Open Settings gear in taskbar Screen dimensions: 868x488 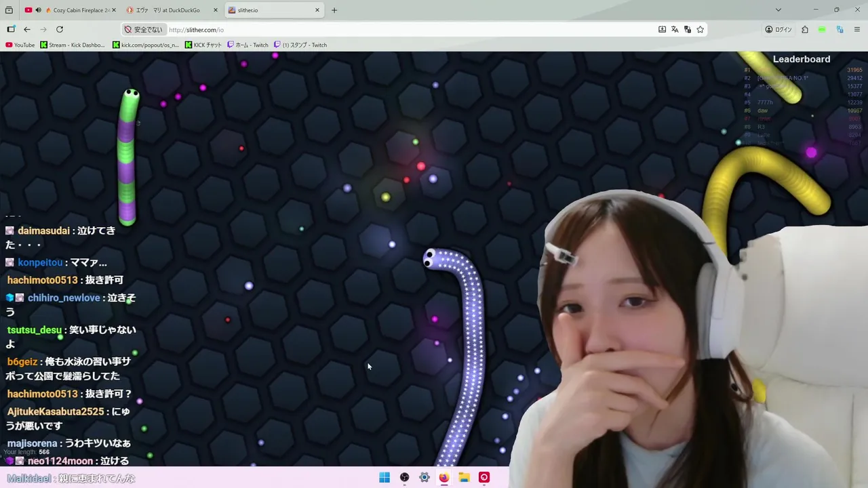[x=424, y=478]
